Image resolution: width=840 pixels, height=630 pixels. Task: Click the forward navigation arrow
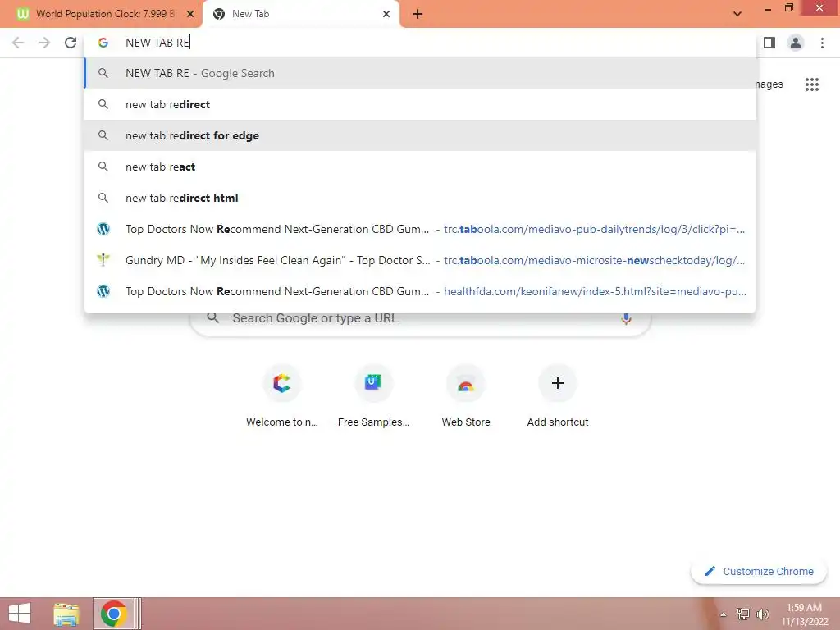(44, 43)
